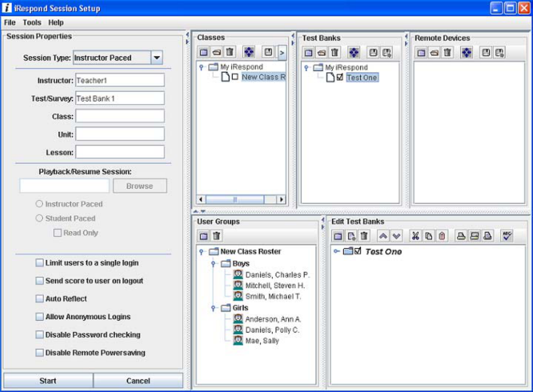Screen dimensions: 533x392
Task: Click the scissors cut icon in Edit Test Banks
Action: point(415,236)
